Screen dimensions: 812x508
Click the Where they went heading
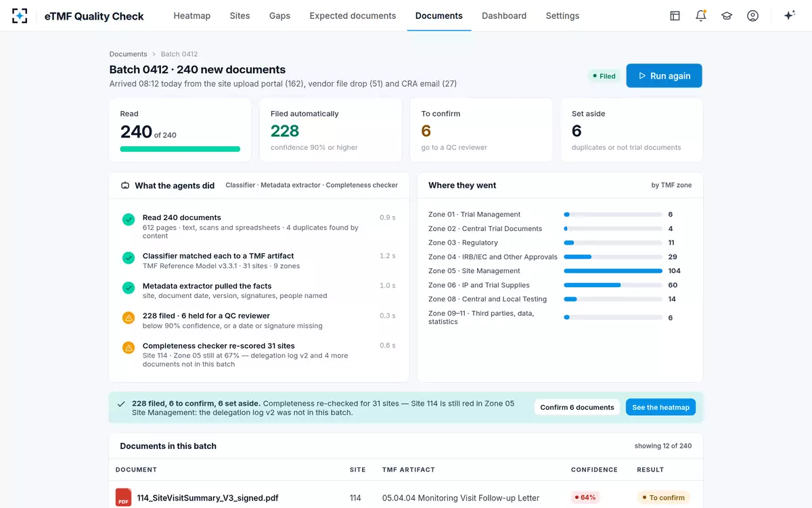point(462,185)
